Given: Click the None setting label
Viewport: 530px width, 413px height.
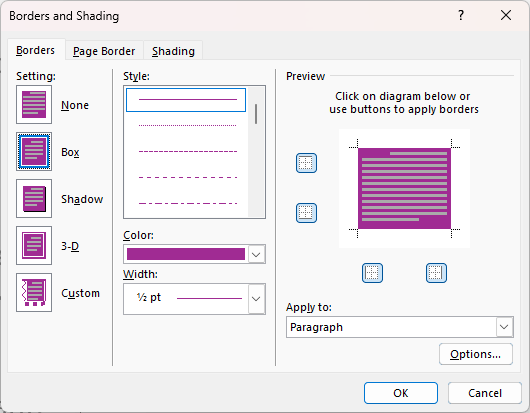Looking at the screenshot, I should point(75,105).
